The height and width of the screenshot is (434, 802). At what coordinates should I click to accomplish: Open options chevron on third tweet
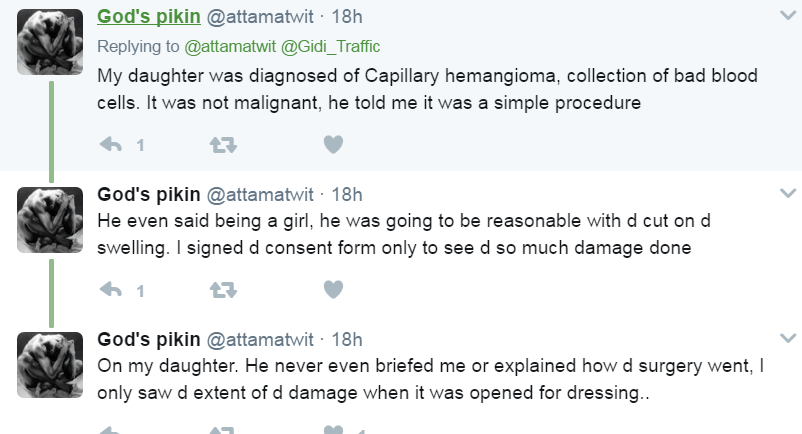point(788,338)
